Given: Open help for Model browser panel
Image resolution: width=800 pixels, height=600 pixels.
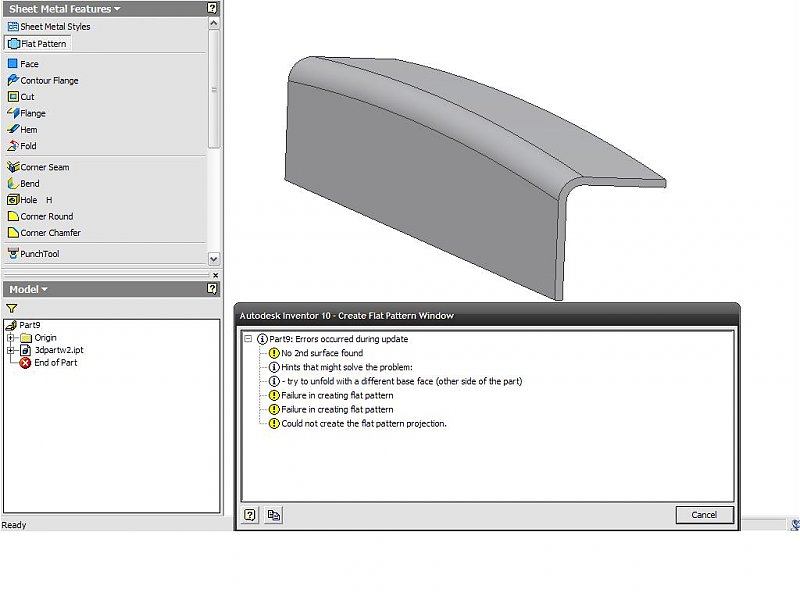Looking at the screenshot, I should pos(212,289).
